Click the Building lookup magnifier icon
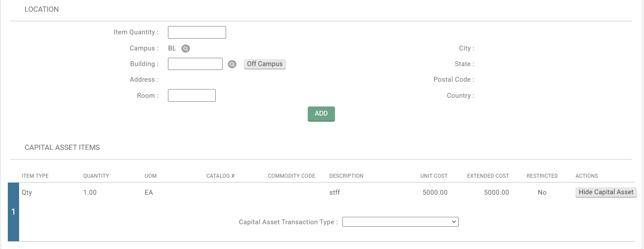The width and height of the screenshot is (644, 249). pos(232,64)
